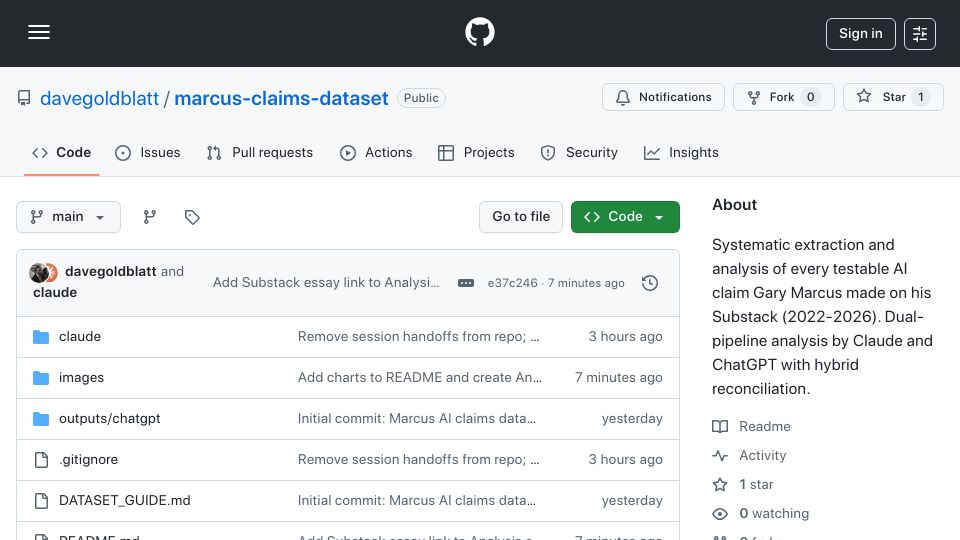Click the outputs/chatgpt folder icon
Image resolution: width=960 pixels, height=540 pixels.
coord(41,419)
